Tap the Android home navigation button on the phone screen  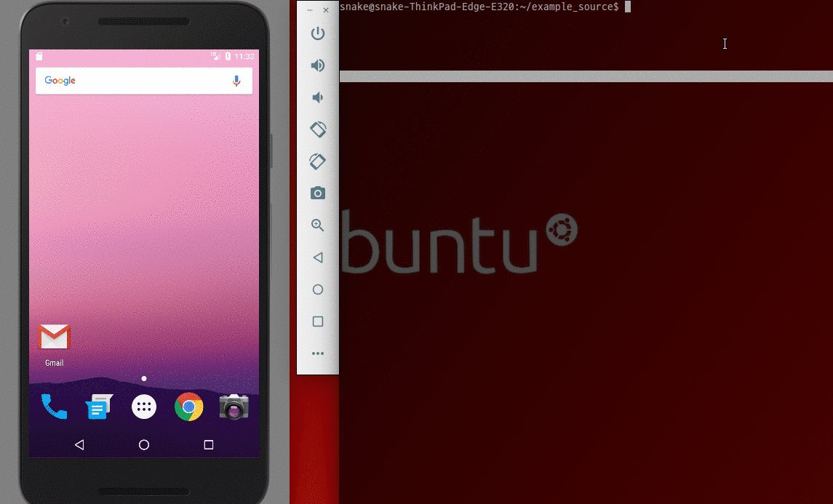(144, 444)
